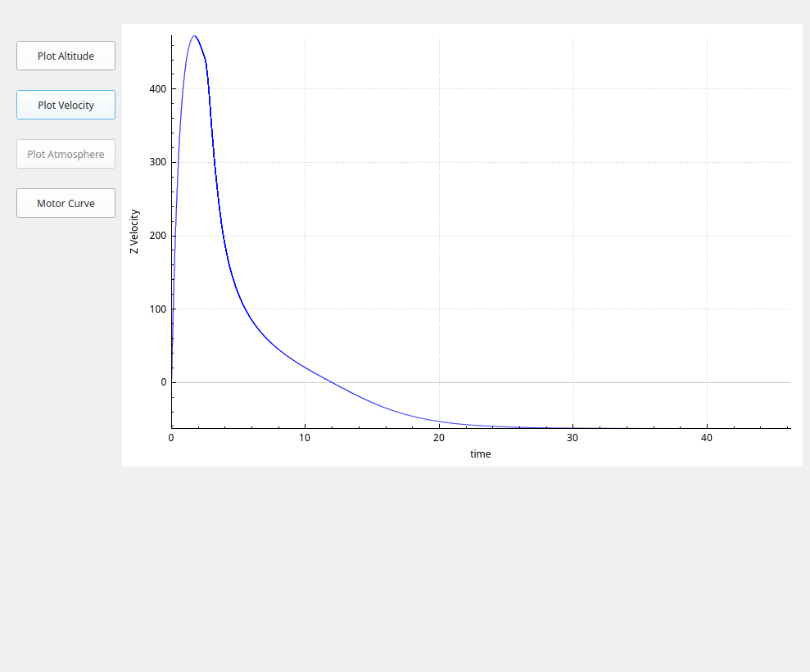The height and width of the screenshot is (672, 810).
Task: Click the 20 tick label on time axis
Action: [x=439, y=438]
